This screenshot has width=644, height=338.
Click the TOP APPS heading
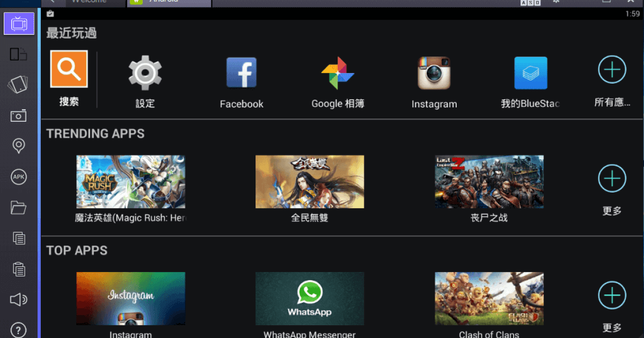point(77,251)
